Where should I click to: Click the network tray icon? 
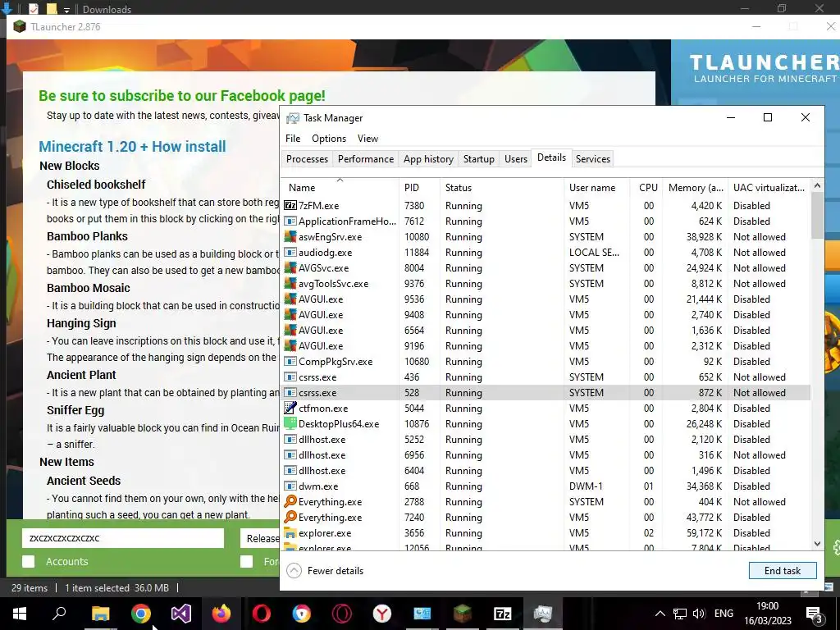[680, 614]
